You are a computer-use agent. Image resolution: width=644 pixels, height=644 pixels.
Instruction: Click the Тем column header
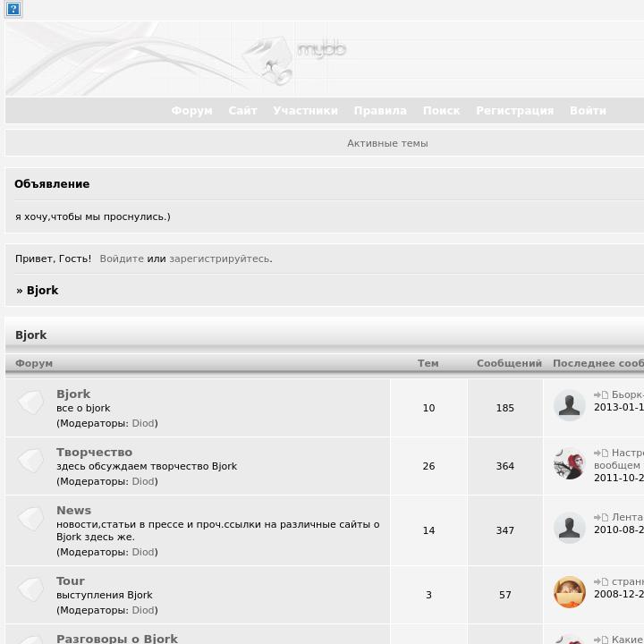[428, 363]
